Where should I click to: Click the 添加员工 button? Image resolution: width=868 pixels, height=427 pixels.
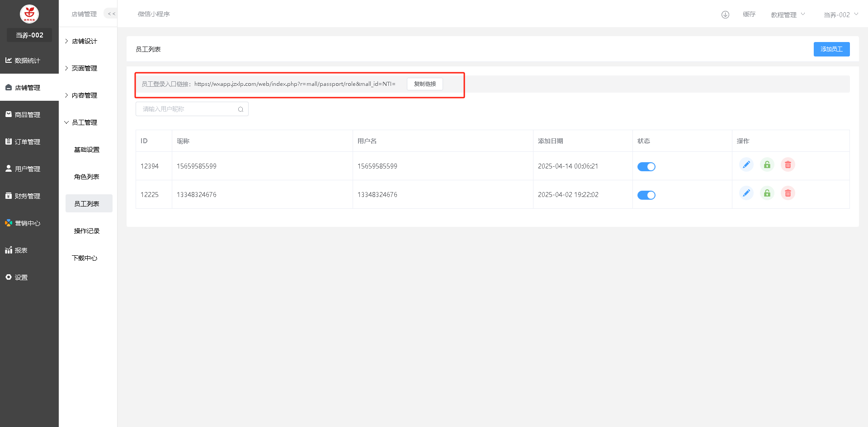[831, 49]
